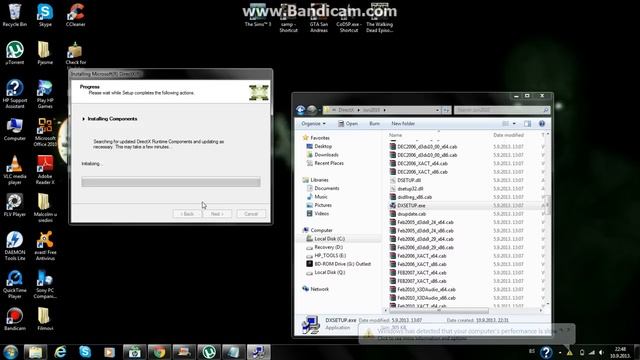Select the Bandicam desktop icon

pos(15,319)
